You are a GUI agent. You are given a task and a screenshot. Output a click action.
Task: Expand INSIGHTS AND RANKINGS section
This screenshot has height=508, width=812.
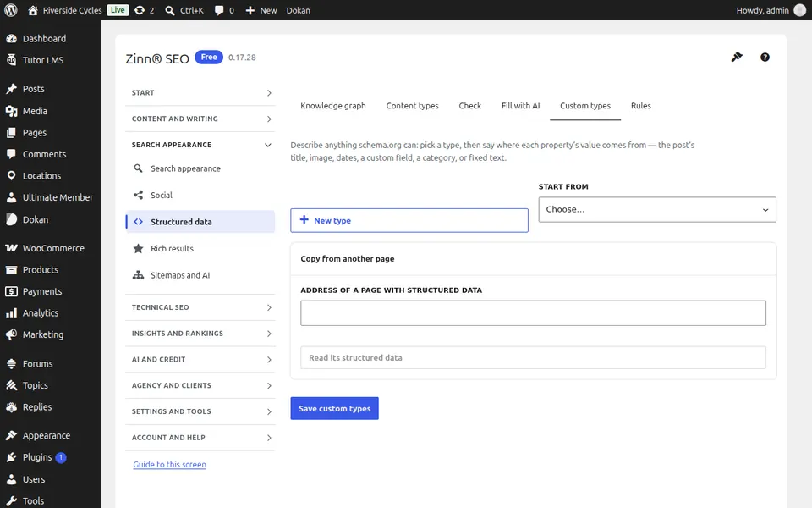200,334
